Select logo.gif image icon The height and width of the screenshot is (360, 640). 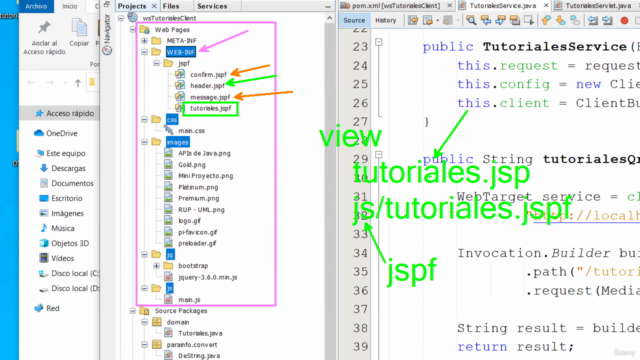(x=168, y=220)
